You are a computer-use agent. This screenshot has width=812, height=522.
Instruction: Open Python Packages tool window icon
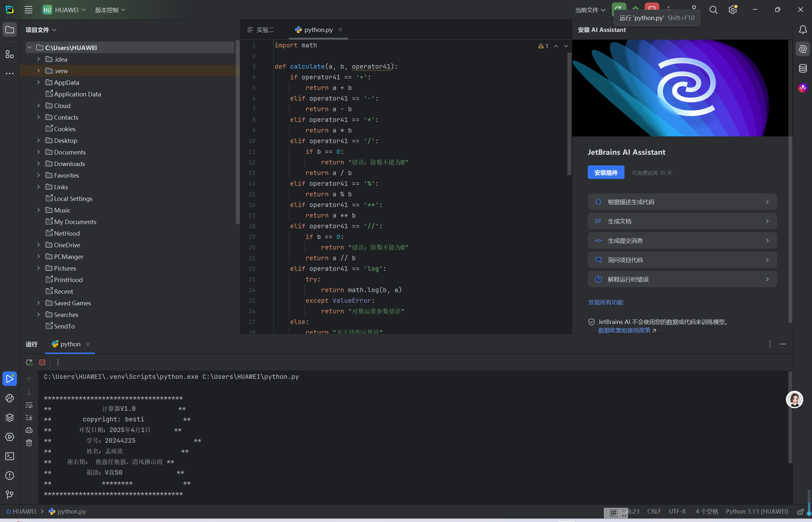9,418
